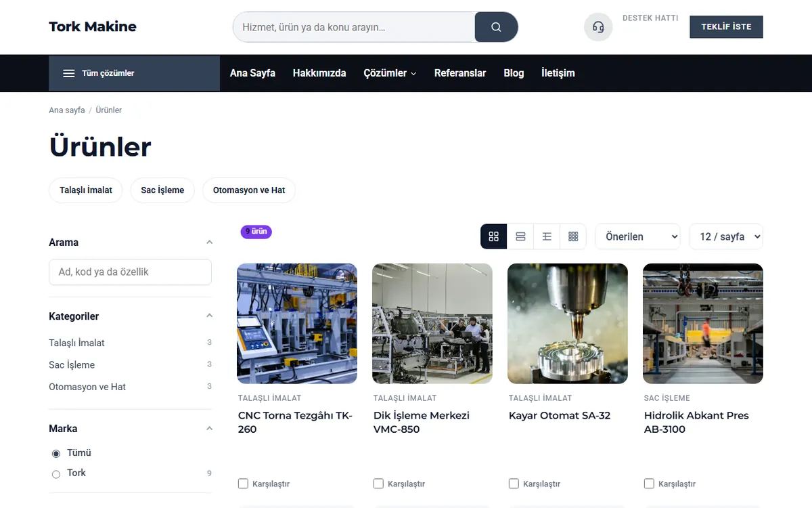
Task: Click the Dik İşleme Merkezi VMC-850 title
Action: coord(422,423)
